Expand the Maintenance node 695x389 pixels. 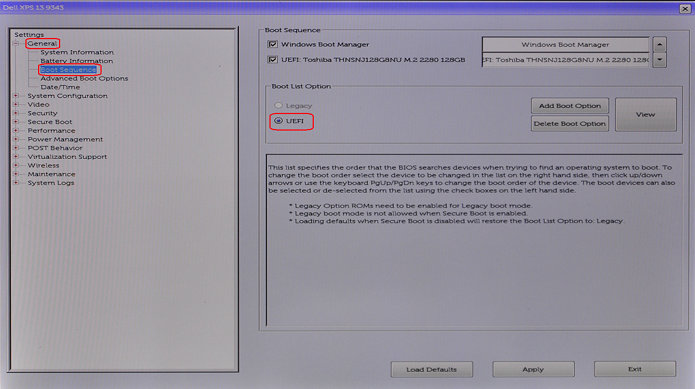(16, 174)
